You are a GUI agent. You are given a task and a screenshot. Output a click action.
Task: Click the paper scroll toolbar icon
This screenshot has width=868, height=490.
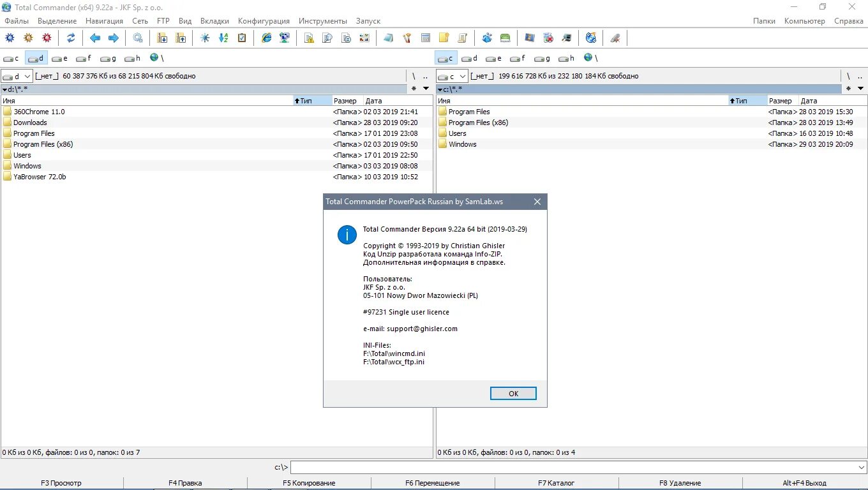[463, 38]
